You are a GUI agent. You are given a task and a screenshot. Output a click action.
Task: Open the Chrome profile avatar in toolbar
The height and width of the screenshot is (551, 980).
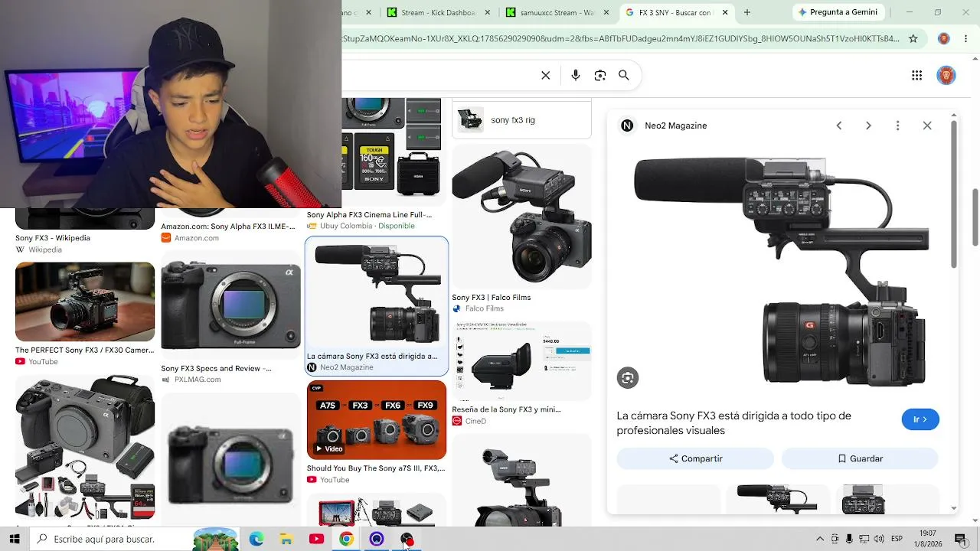point(944,38)
